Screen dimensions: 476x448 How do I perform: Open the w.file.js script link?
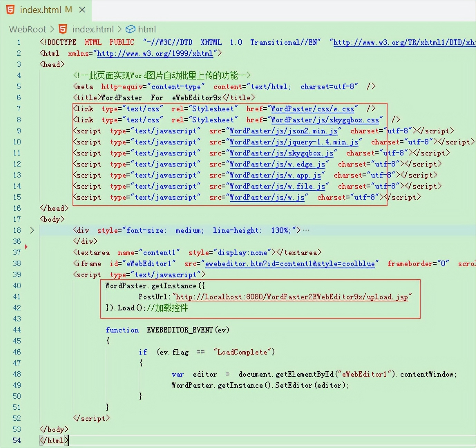click(277, 186)
